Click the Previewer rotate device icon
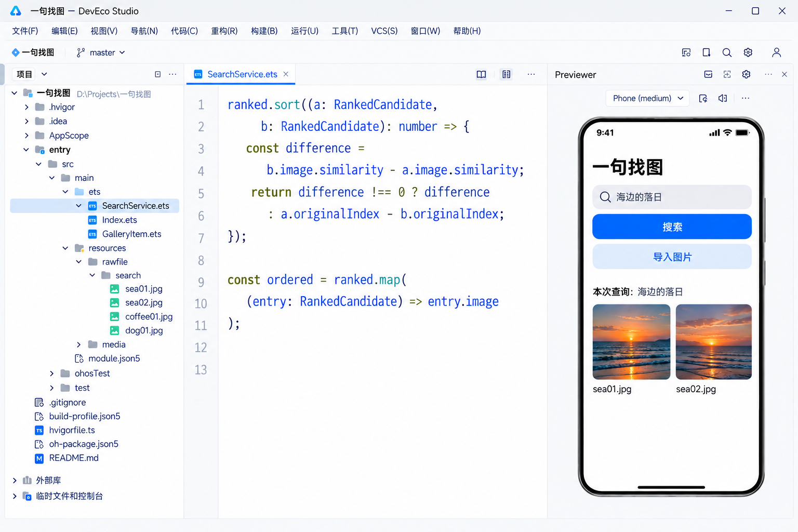Image resolution: width=798 pixels, height=532 pixels. 703,98
